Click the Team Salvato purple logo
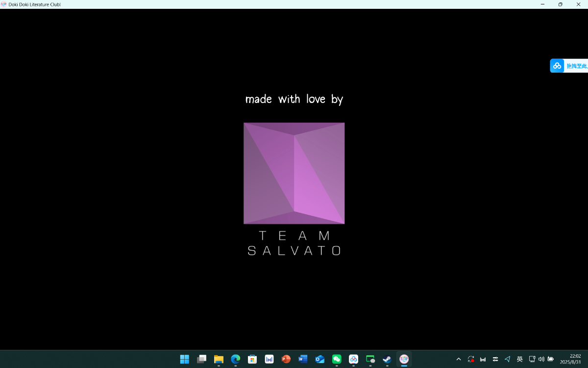 coord(294,173)
